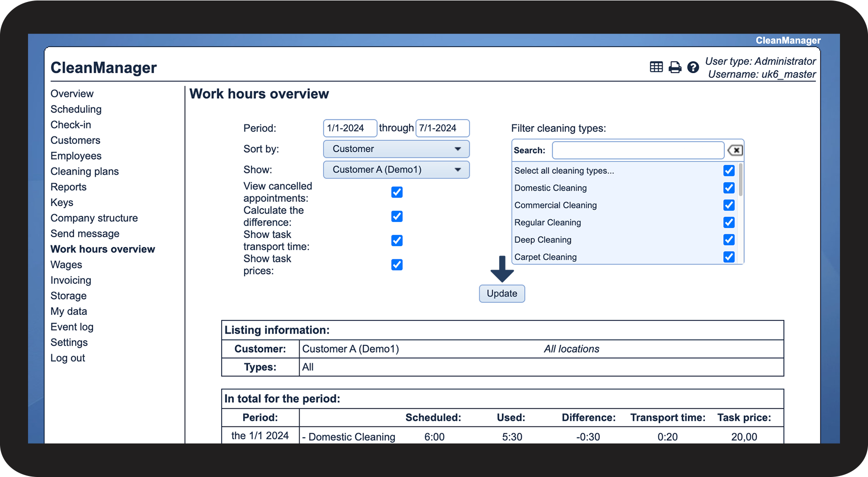868x477 pixels.
Task: Open help via question mark icon
Action: coord(693,67)
